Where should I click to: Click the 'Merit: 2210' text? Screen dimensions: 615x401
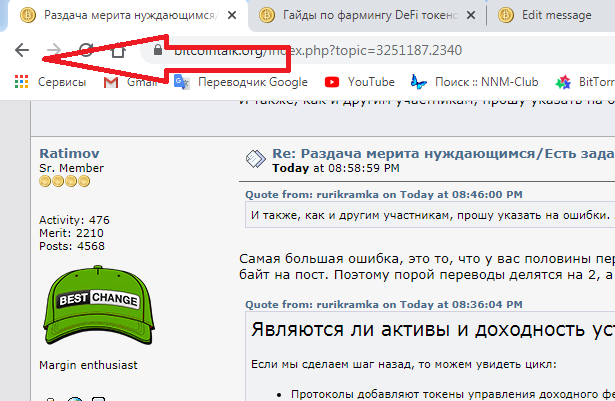point(71,233)
